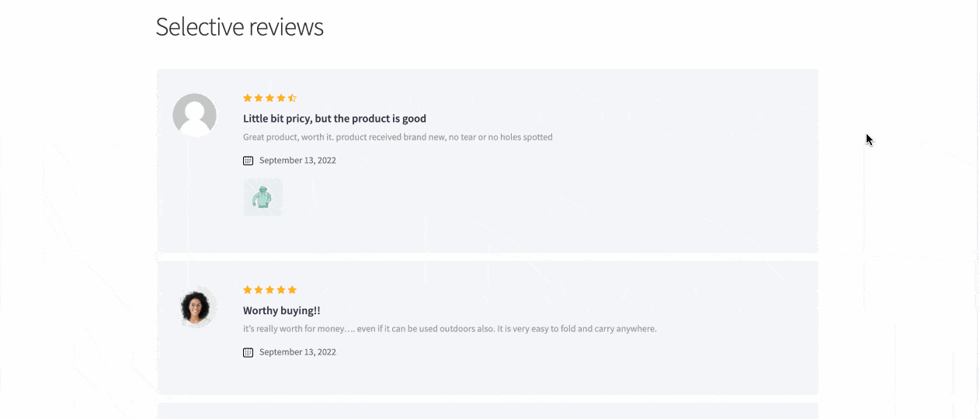The width and height of the screenshot is (980, 419).
Task: Click the half-filled star in first review rating
Action: click(292, 99)
